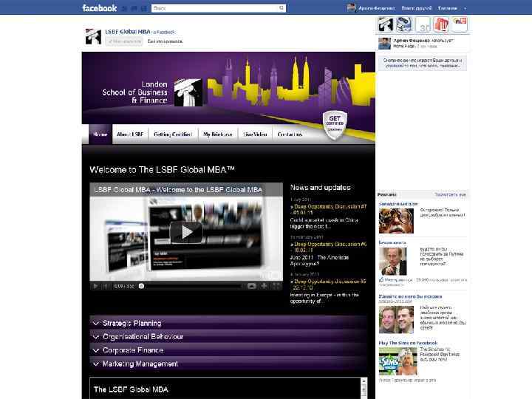Click the video title bar text
Image resolution: width=532 pixels, height=399 pixels.
pos(178,190)
